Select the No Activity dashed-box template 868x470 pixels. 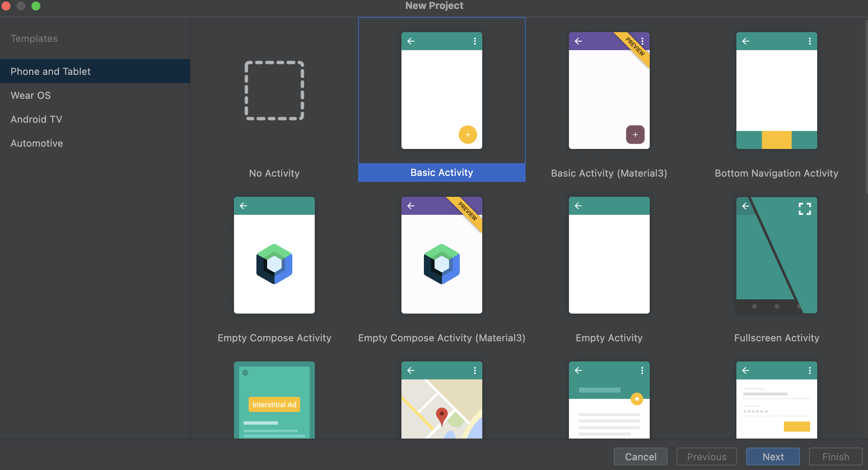[274, 91]
